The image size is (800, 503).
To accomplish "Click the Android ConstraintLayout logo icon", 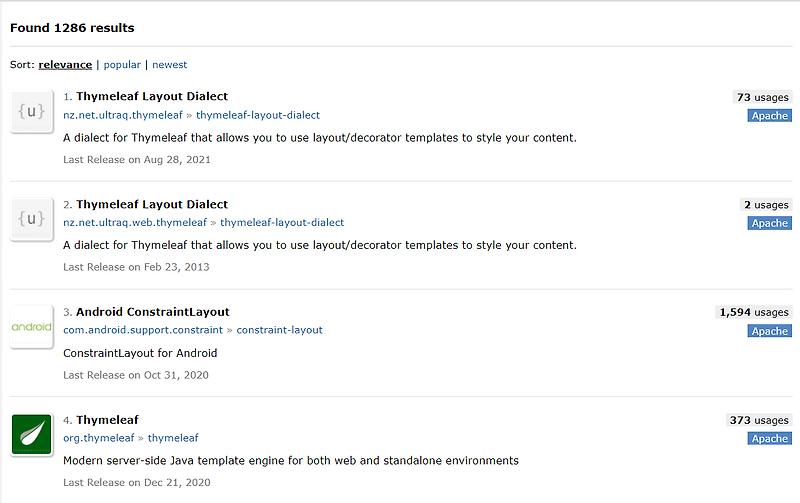I will pyautogui.click(x=31, y=327).
